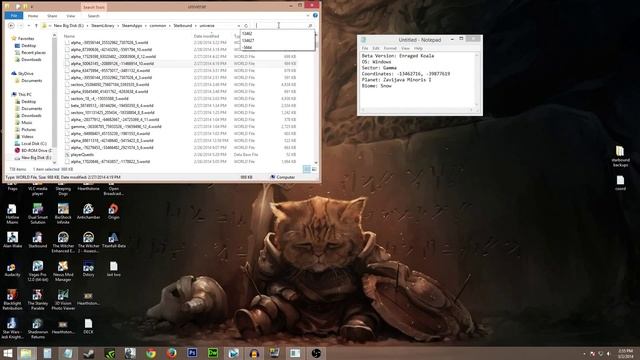Open Photoshop from the taskbar
The width and height of the screenshot is (640, 360).
coord(192,353)
